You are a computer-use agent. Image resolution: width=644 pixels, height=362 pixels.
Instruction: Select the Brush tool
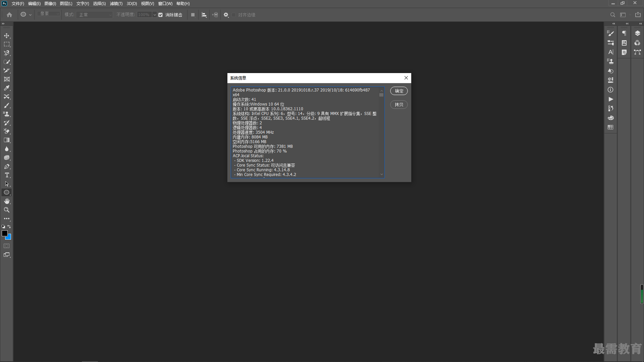coord(7,105)
